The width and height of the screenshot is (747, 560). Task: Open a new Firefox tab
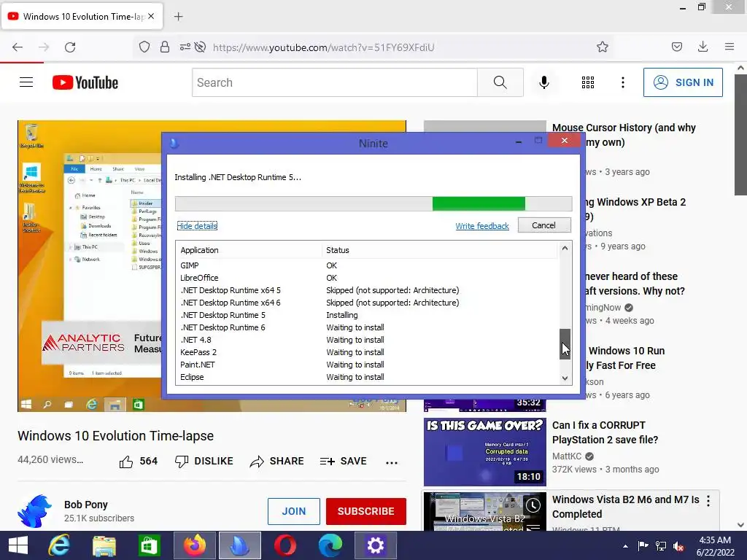(178, 17)
